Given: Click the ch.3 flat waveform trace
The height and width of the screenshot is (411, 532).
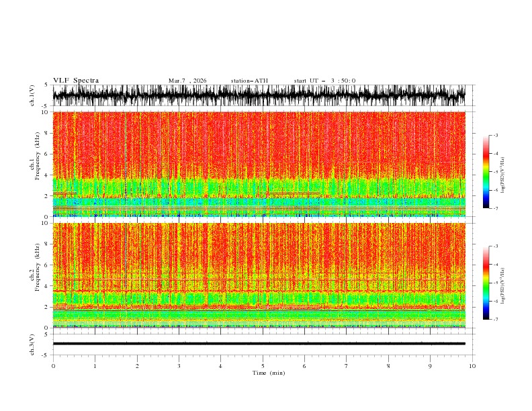Looking at the screenshot, I should click(x=259, y=344).
